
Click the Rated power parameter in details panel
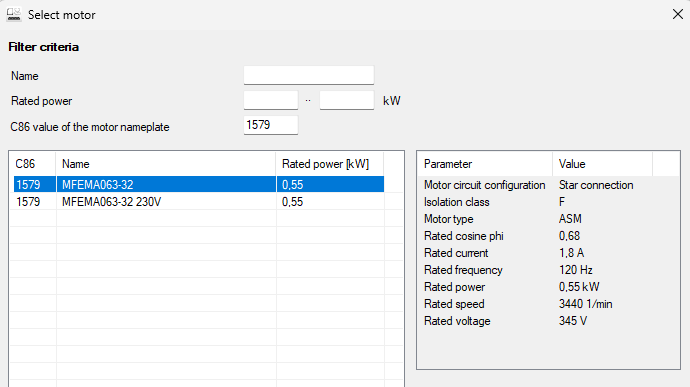[454, 287]
